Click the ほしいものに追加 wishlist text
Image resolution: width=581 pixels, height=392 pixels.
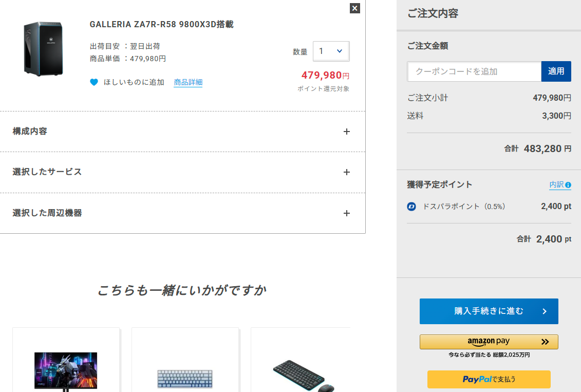tap(134, 82)
